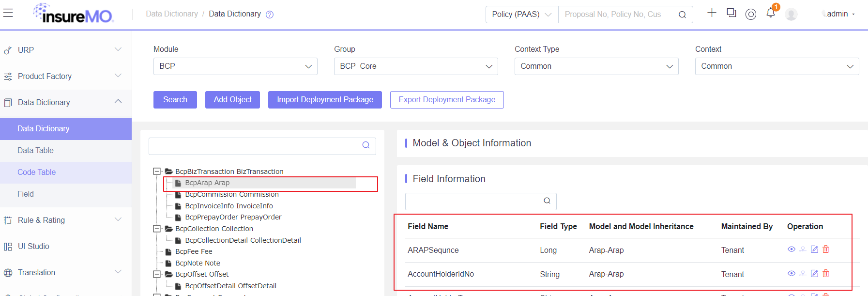Viewport: 868px width, 296px height.
Task: Select BcpOffsetDetail OffsetDetail tree item
Action: 231,286
